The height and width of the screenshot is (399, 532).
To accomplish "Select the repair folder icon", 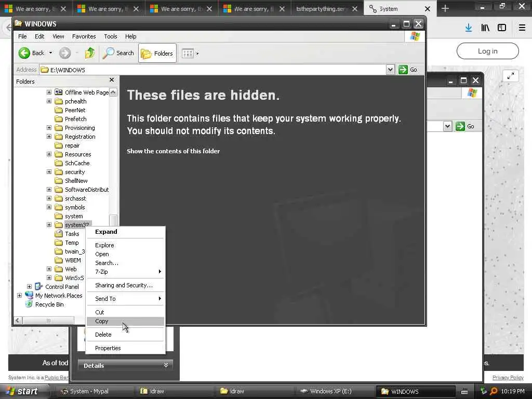I will 59,145.
